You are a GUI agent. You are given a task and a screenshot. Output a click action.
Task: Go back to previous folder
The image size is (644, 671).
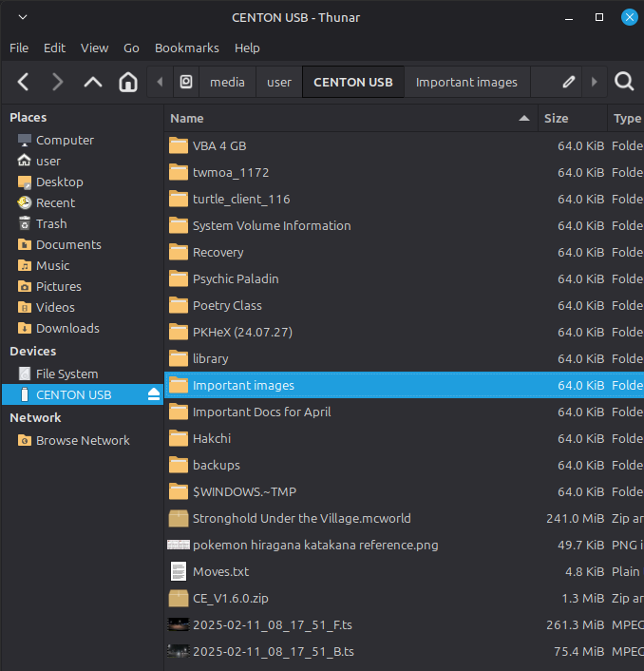pyautogui.click(x=24, y=82)
